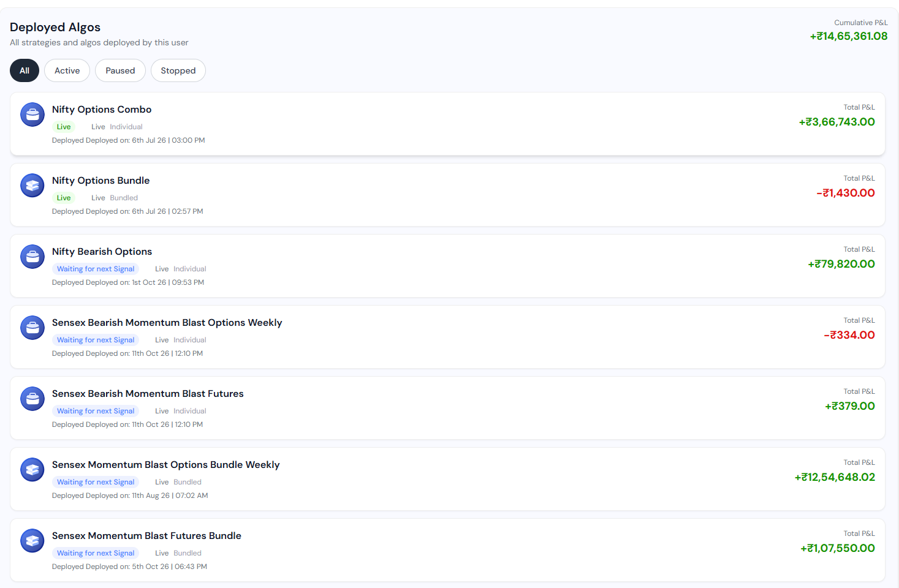Viewport: 899px width, 588px height.
Task: Click the +₹1,07,550.00 total P&L
Action: (x=838, y=548)
